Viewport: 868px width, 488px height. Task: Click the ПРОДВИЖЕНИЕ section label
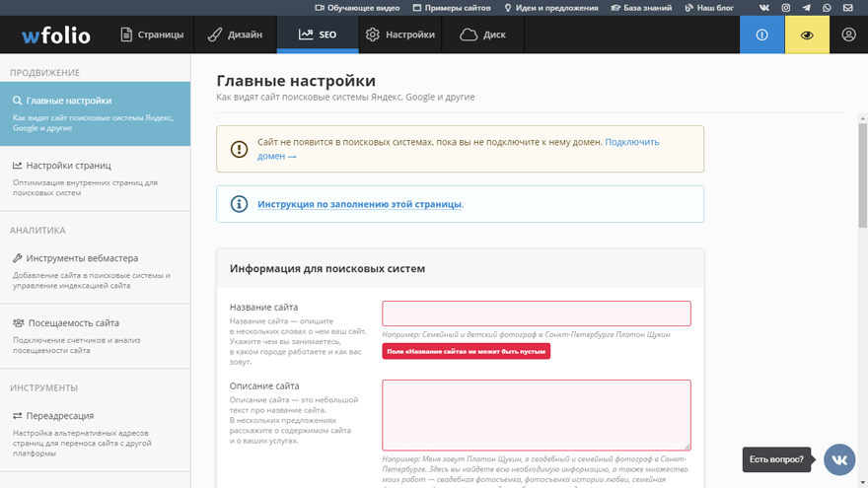tap(44, 73)
